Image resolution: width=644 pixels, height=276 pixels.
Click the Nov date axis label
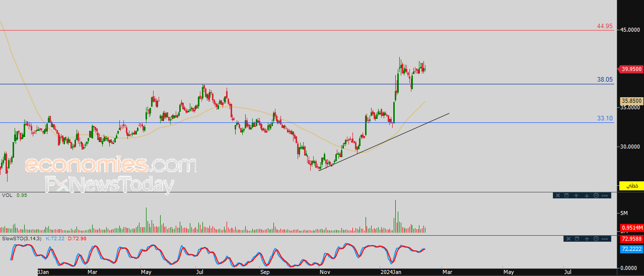[325, 272]
